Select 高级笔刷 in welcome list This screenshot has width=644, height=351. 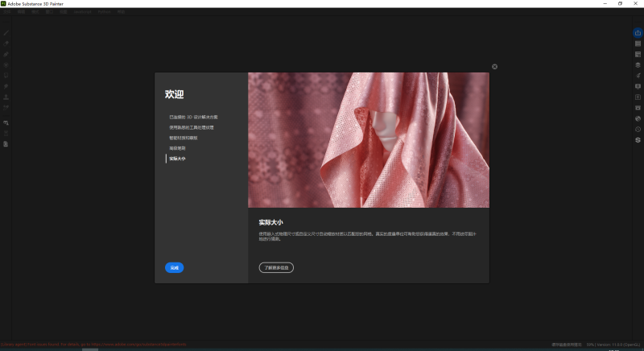pyautogui.click(x=177, y=148)
